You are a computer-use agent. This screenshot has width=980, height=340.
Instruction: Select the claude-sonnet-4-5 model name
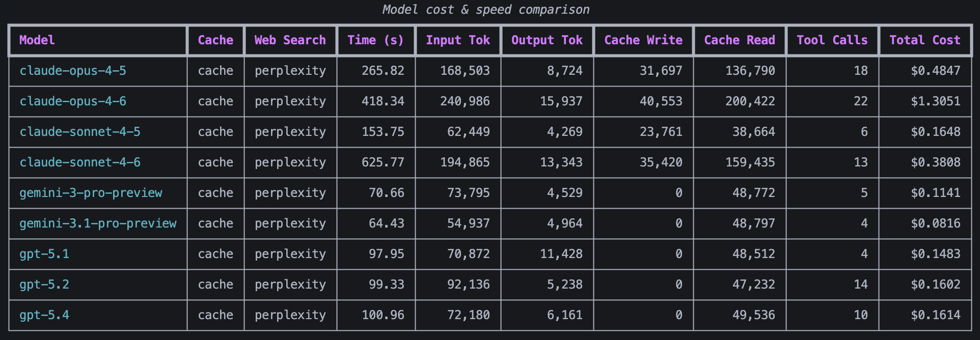[x=80, y=132]
